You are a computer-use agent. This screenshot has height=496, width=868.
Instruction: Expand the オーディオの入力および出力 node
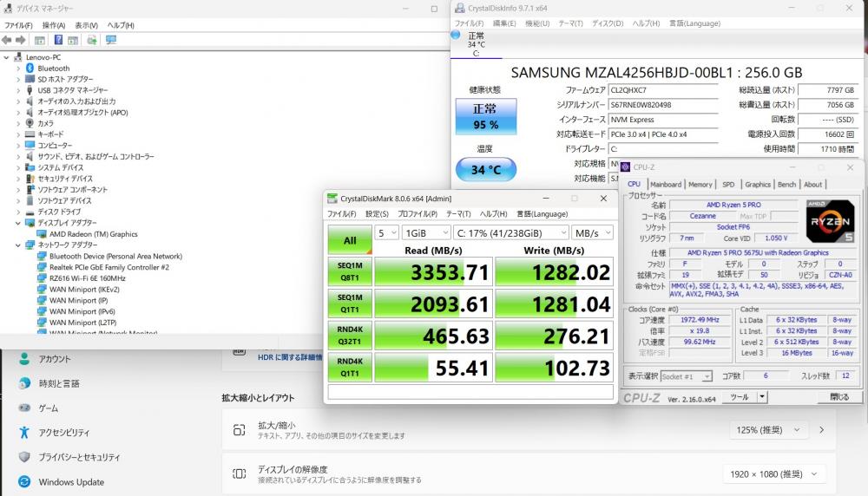[x=17, y=101]
